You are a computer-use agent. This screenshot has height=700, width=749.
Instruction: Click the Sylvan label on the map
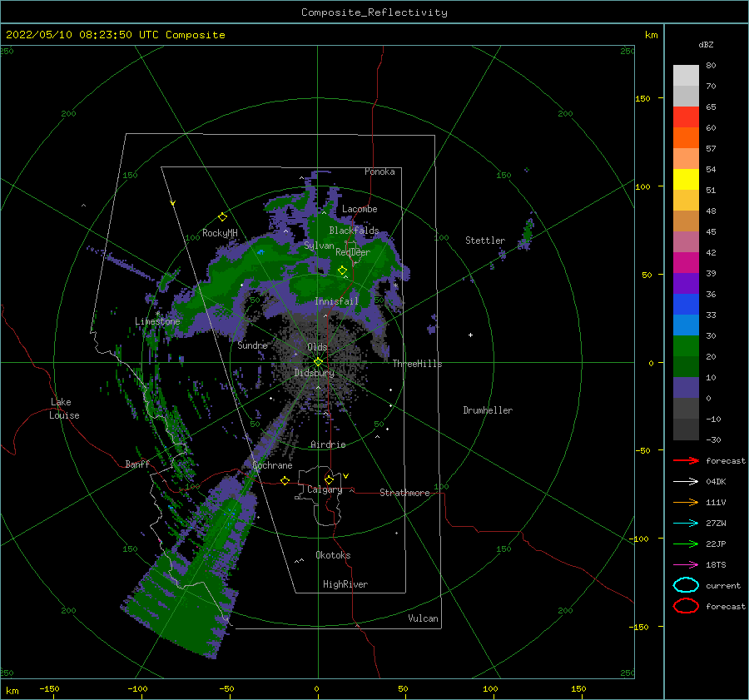319,246
